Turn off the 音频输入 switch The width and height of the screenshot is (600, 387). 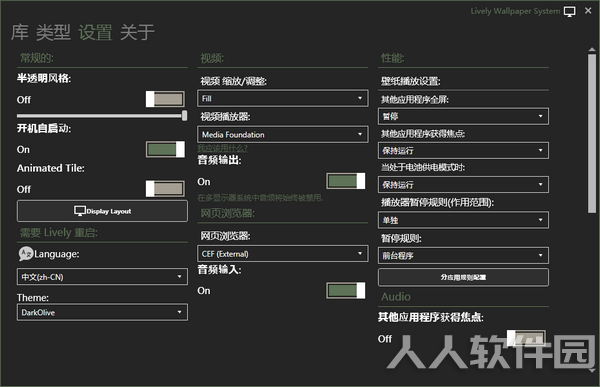346,290
